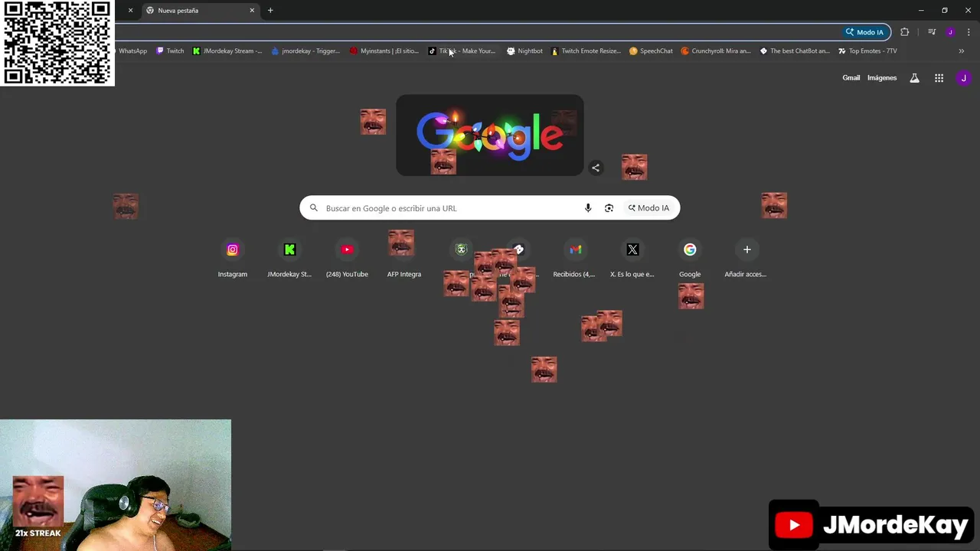Search by image with Lens icon
The width and height of the screenshot is (980, 551).
(609, 208)
